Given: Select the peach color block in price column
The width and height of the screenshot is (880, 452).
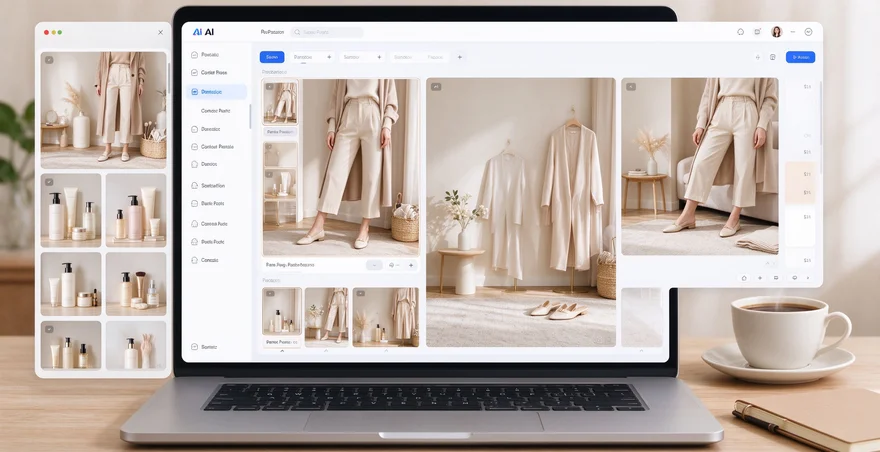Looking at the screenshot, I should click(x=800, y=183).
